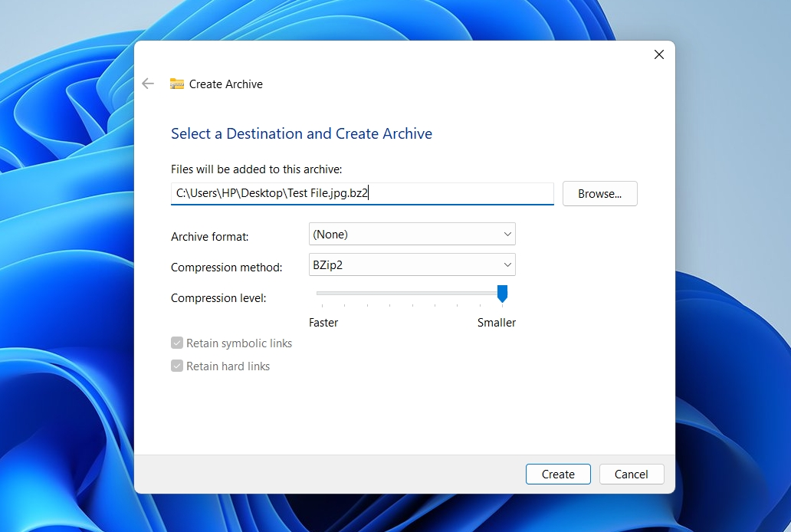This screenshot has width=791, height=532.
Task: Enable the Retain hard links checkbox
Action: pyautogui.click(x=176, y=366)
